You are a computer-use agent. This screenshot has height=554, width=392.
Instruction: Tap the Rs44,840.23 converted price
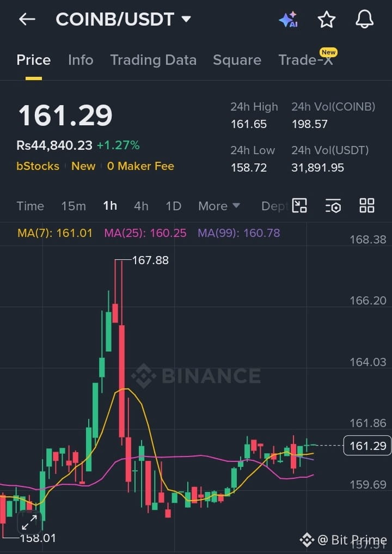coord(54,145)
